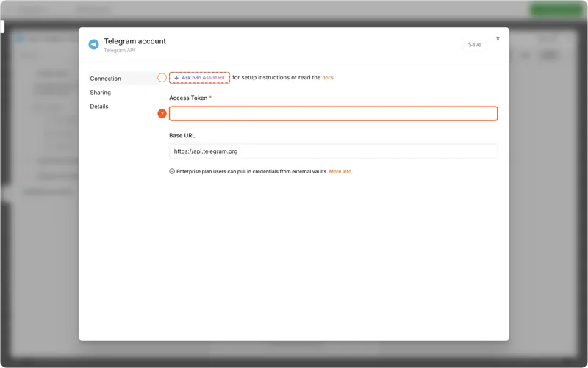
Task: Click the Telegram API subtitle
Action: point(119,50)
